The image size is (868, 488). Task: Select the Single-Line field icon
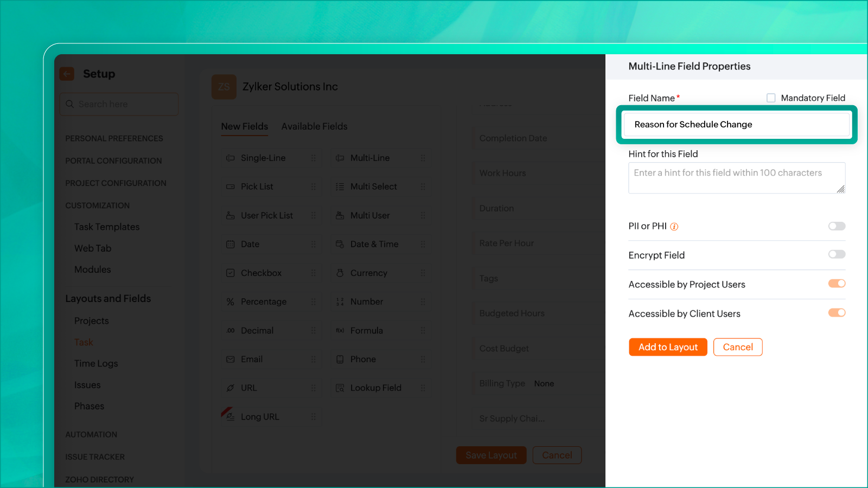[229, 158]
